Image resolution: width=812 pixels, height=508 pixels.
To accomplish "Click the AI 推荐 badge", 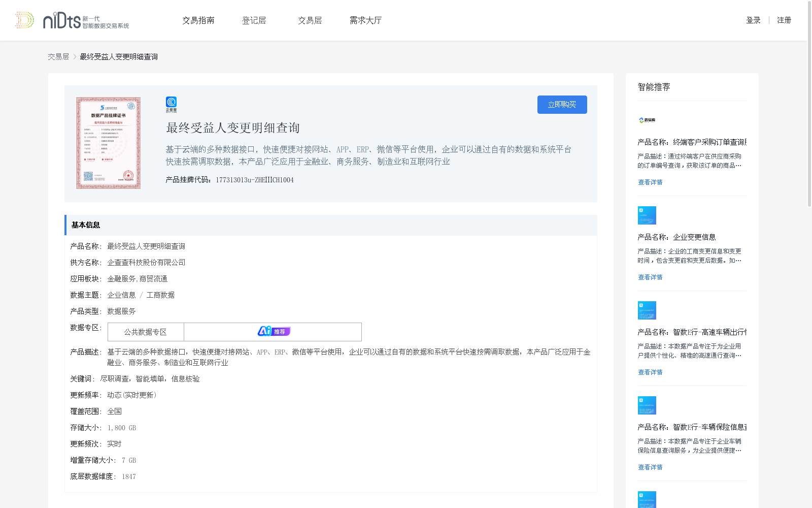I will click(x=274, y=332).
